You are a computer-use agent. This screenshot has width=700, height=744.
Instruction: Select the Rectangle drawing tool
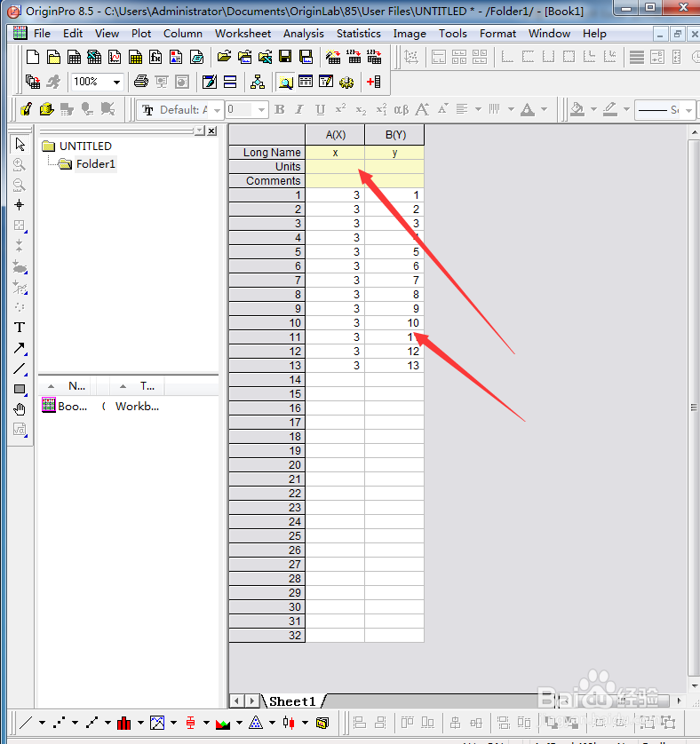pyautogui.click(x=20, y=389)
